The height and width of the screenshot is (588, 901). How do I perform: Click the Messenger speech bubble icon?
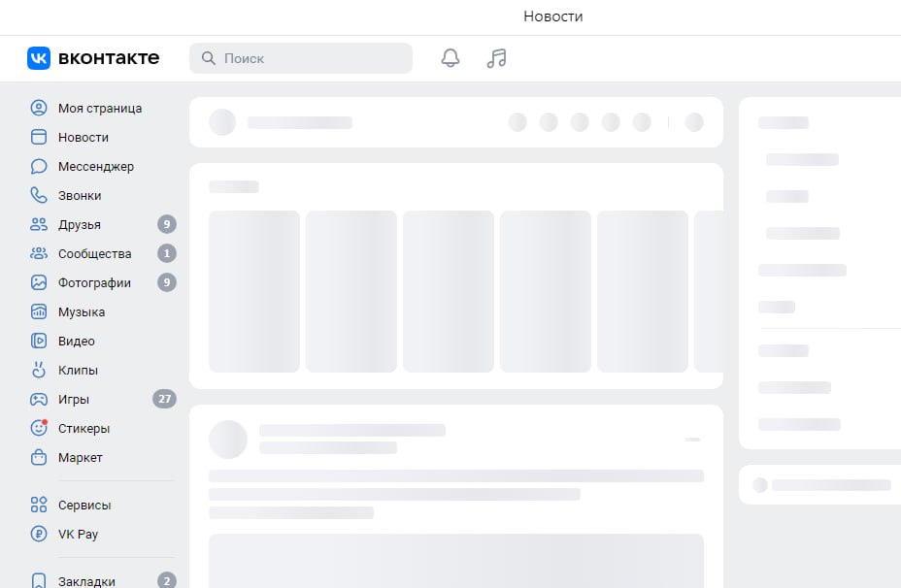pyautogui.click(x=39, y=166)
